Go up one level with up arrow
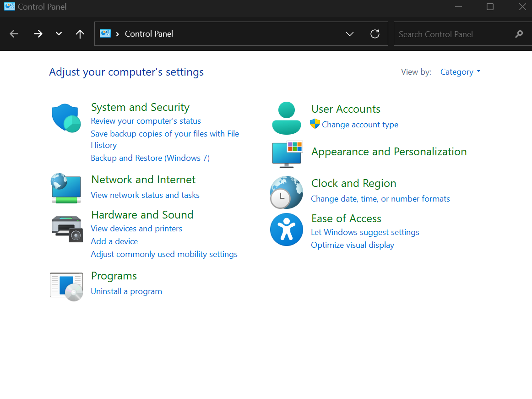Image resolution: width=532 pixels, height=399 pixels. coord(80,34)
